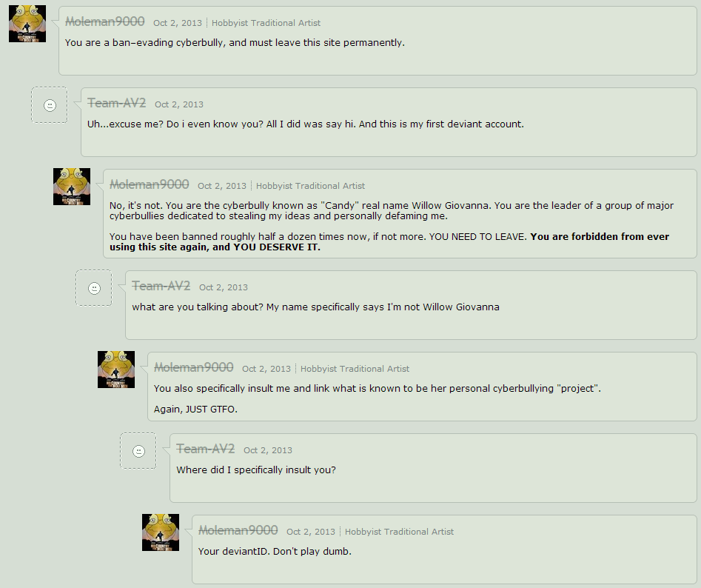Open Team-AV2's default smiley avatar on first reply

tap(50, 105)
